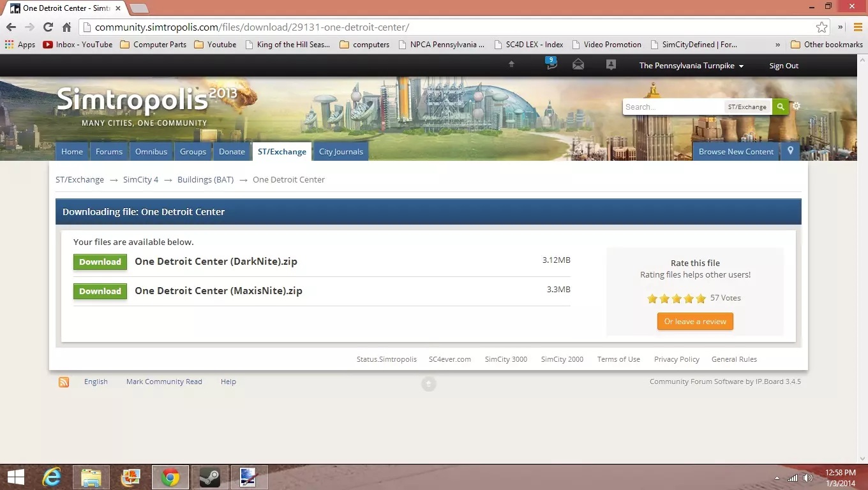Expand The Pennsylvania Turnpike user menu

pyautogui.click(x=692, y=66)
